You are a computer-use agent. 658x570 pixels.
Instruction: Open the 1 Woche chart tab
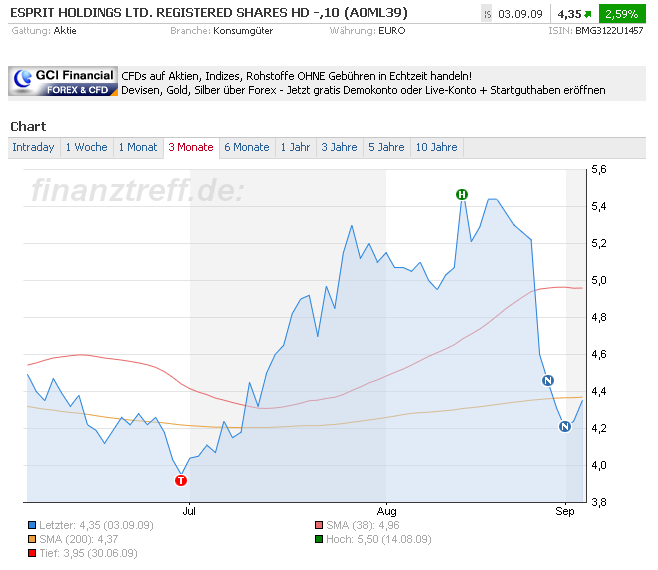[x=86, y=147]
